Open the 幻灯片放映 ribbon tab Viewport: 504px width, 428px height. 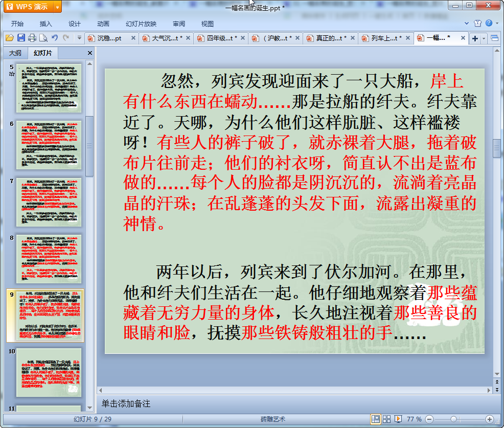[141, 24]
